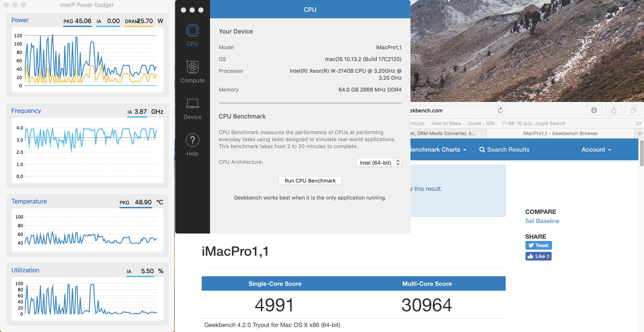This screenshot has height=332, width=644.
Task: Close the Geekbench window
Action: click(183, 10)
